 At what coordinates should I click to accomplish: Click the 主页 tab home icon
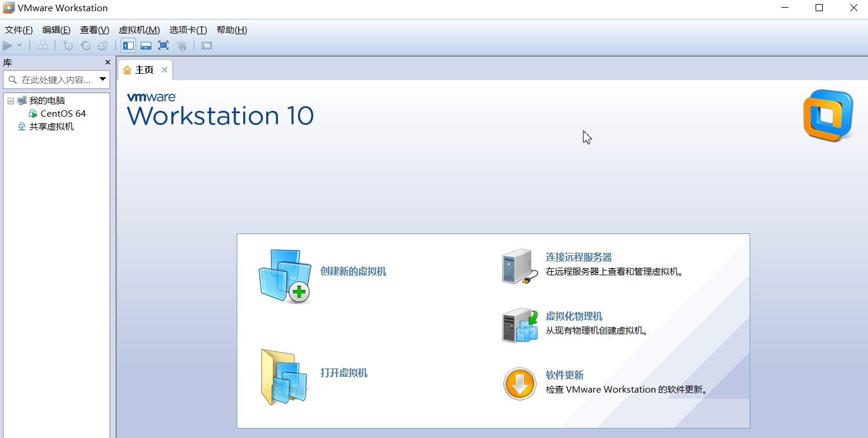[x=127, y=70]
